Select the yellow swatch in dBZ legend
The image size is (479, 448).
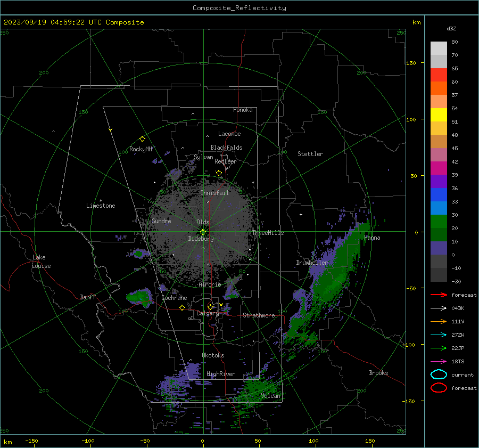point(439,115)
